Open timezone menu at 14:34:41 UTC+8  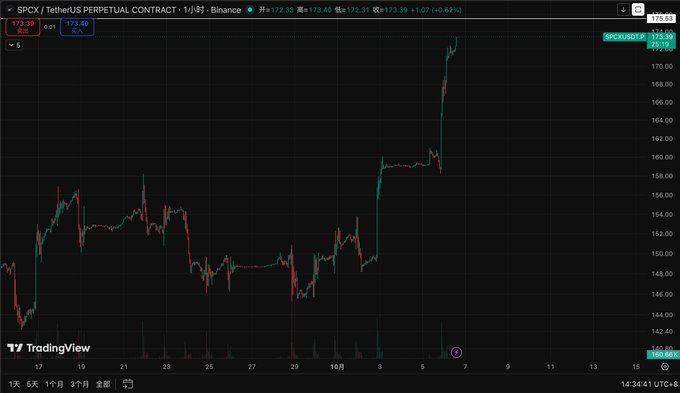649,384
